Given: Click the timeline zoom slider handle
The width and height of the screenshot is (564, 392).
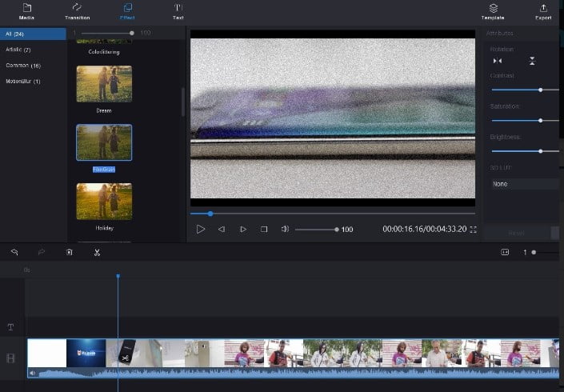Looking at the screenshot, I should [x=534, y=253].
